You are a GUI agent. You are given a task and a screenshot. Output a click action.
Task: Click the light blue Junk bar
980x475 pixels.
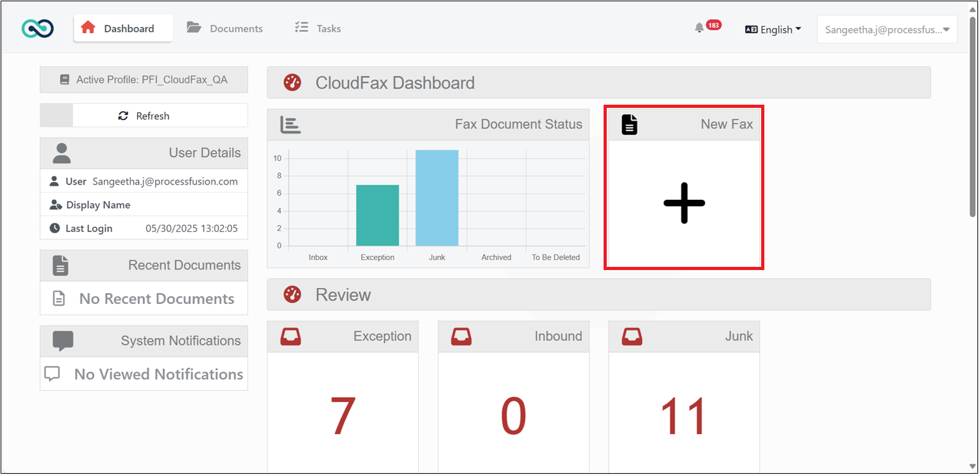tap(437, 198)
